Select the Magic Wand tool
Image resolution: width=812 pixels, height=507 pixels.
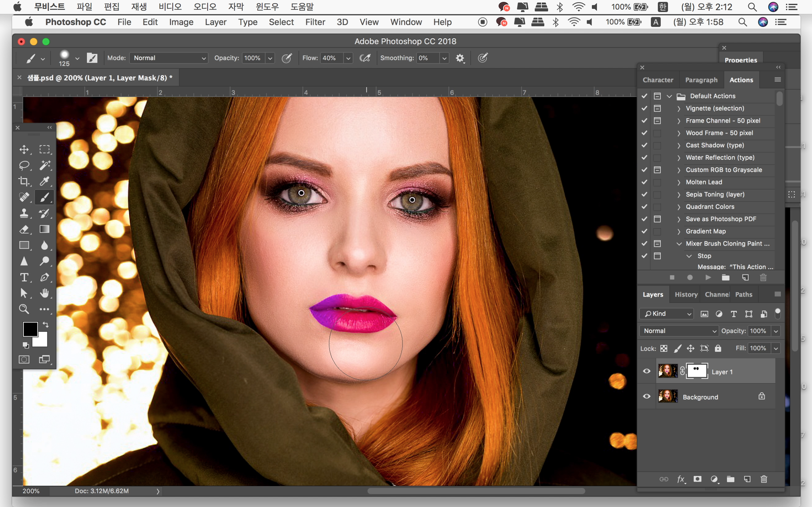coord(44,165)
